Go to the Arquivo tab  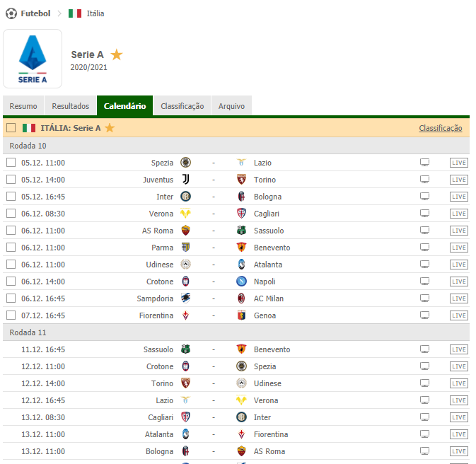point(231,106)
